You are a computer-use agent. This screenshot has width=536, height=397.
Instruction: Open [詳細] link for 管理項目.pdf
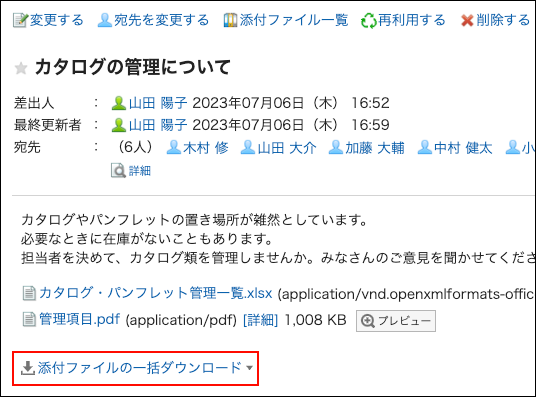click(260, 320)
